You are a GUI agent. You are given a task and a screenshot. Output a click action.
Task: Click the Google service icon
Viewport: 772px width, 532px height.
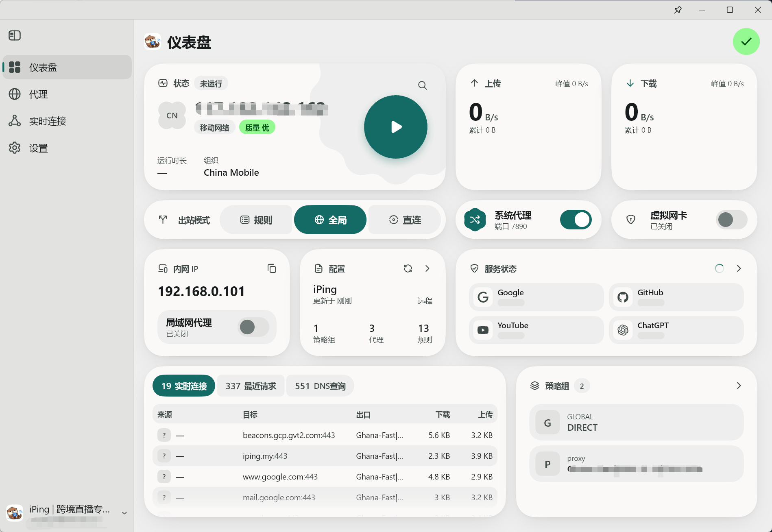tap(483, 297)
